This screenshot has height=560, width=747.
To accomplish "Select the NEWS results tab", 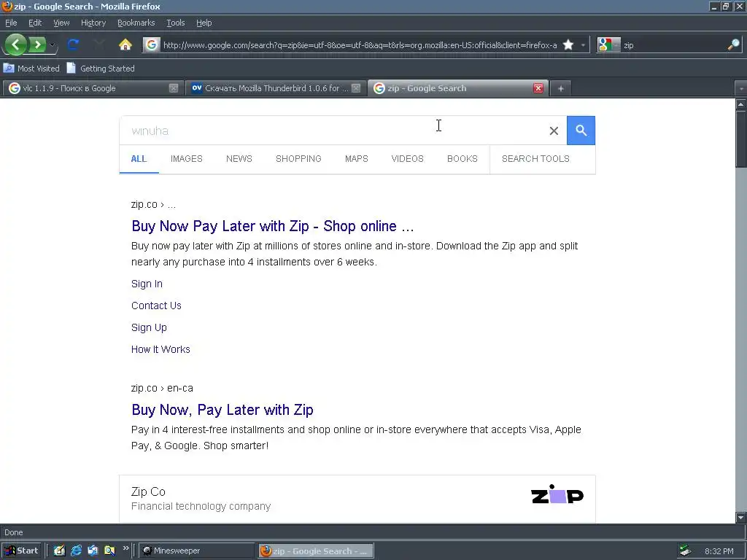I will (x=239, y=158).
